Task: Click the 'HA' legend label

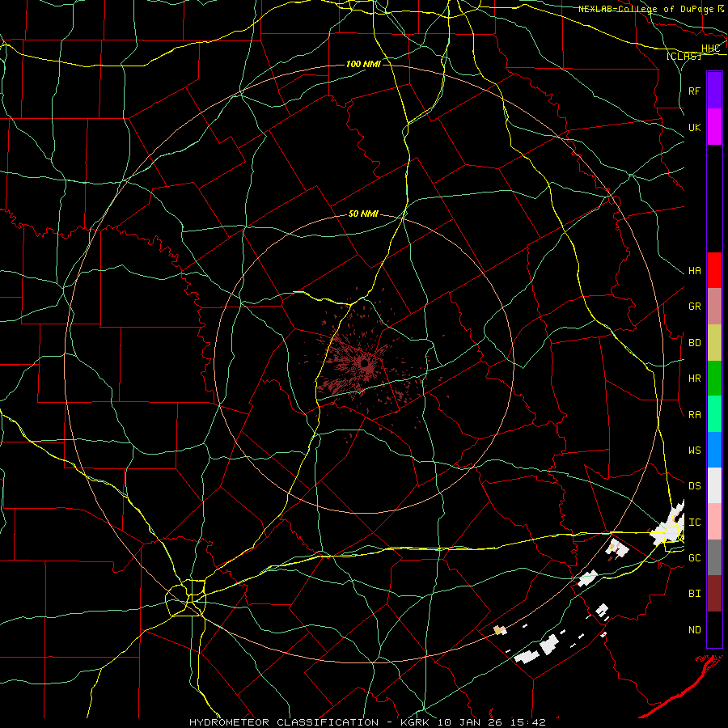Action: click(x=694, y=271)
